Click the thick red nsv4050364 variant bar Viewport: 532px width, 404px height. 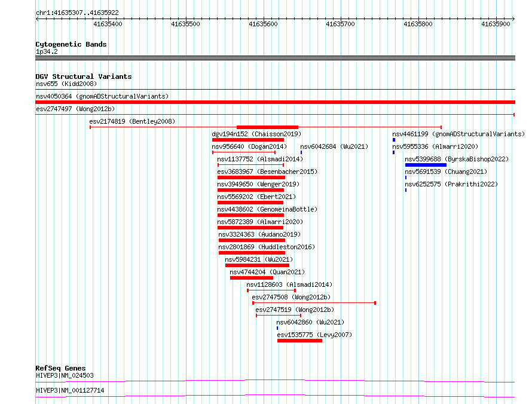pos(275,102)
